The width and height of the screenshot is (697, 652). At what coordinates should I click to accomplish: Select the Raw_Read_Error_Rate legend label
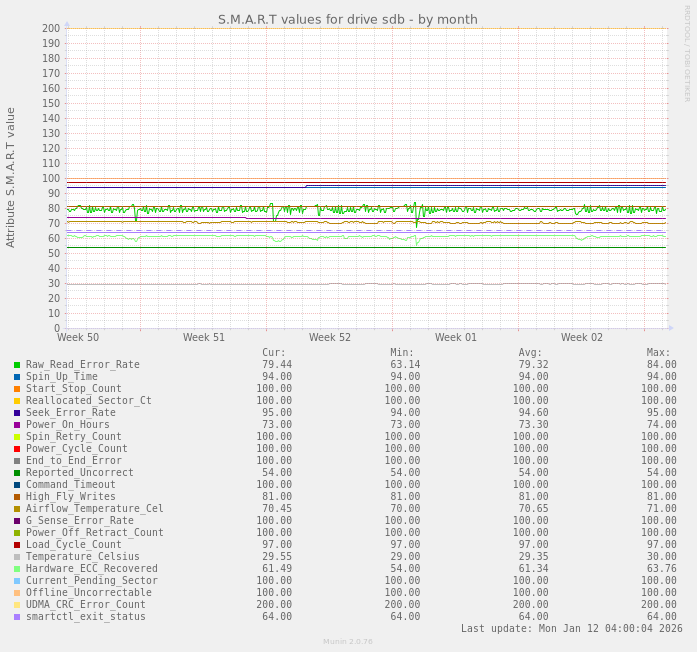pos(83,364)
